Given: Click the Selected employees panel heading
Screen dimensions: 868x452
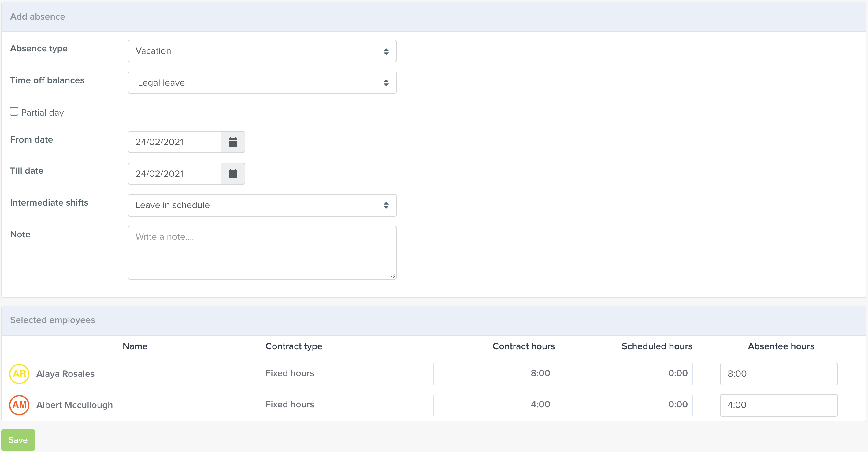Looking at the screenshot, I should pos(53,320).
